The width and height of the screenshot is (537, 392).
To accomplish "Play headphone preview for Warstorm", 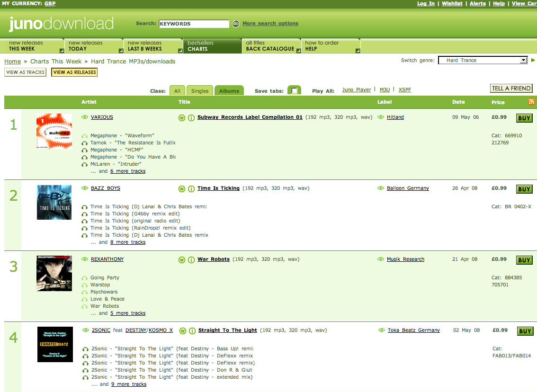I will tap(85, 285).
